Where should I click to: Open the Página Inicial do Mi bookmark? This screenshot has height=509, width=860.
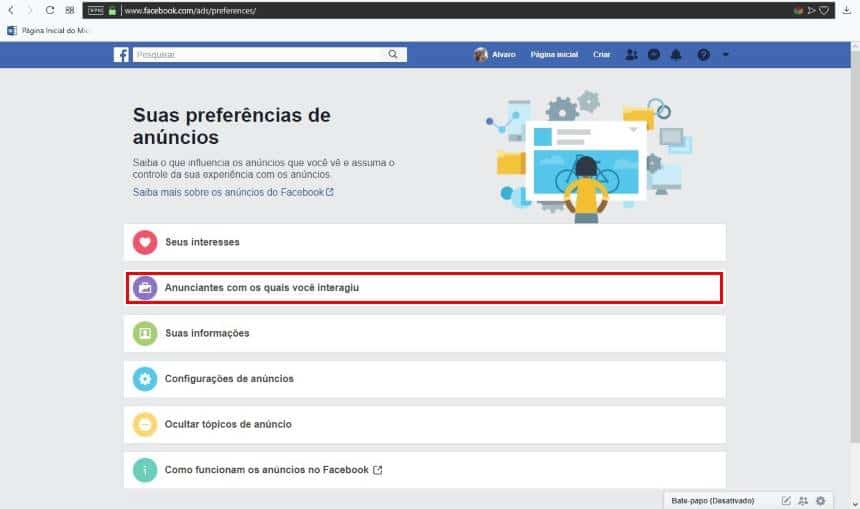[x=48, y=31]
